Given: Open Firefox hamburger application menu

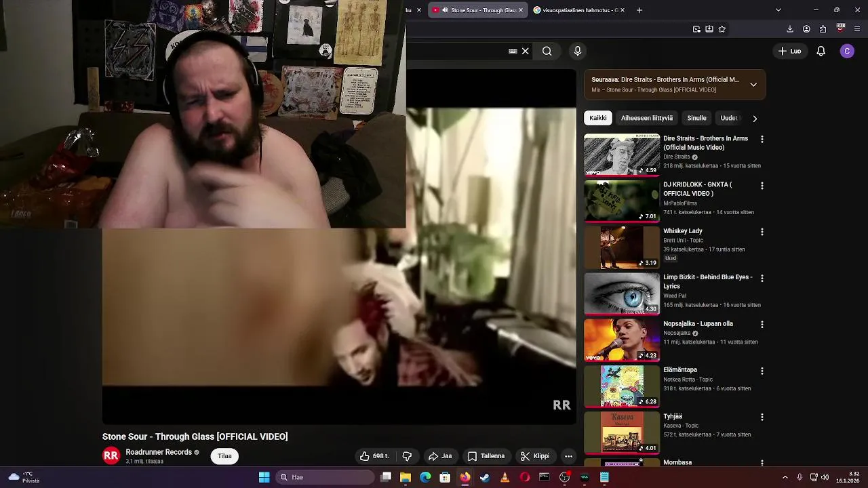Looking at the screenshot, I should tap(857, 29).
